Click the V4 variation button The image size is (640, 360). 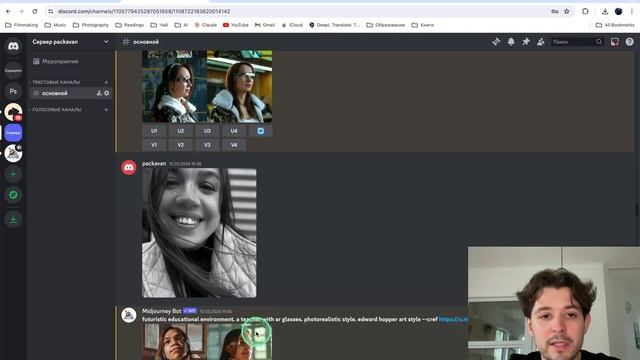[x=233, y=145]
